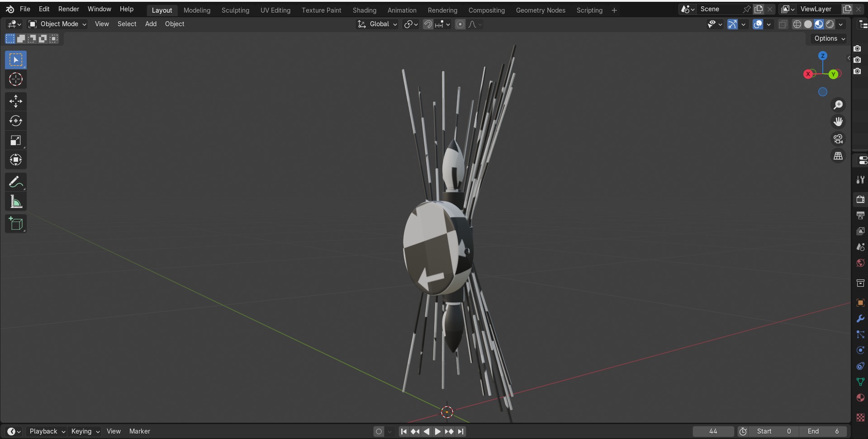Open the Object Data properties tab

pos(860,382)
